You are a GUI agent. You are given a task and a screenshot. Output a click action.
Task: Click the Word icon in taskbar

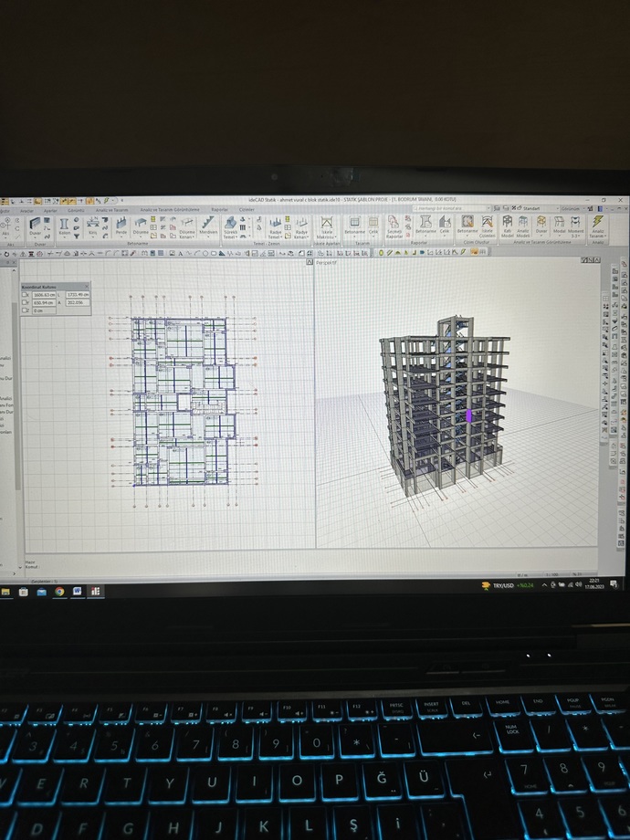click(x=77, y=591)
